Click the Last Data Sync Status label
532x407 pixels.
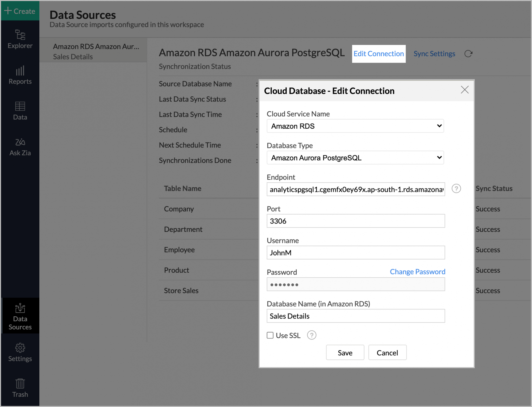click(x=192, y=99)
